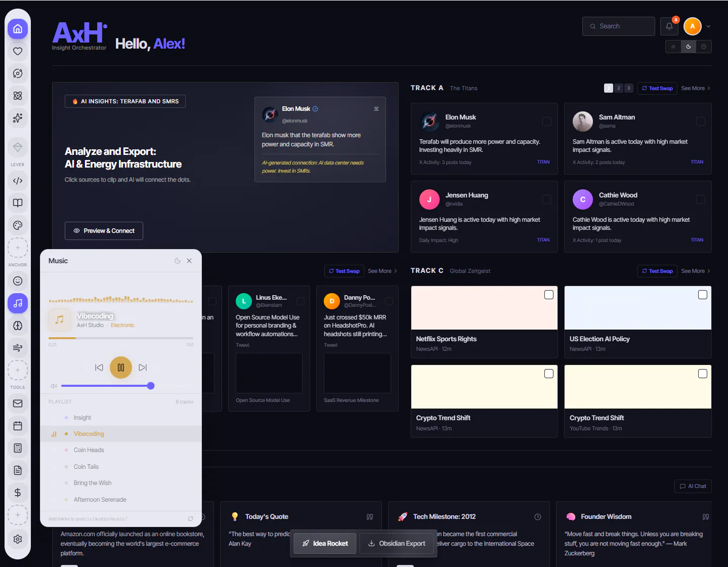Open the heart favorites icon in sidebar
Screen dimensions: 728x567
(18, 51)
